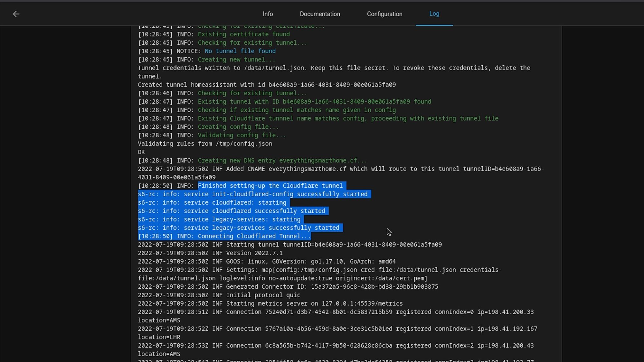644x362 pixels.
Task: Click the connection line with connIndex=2
Action: pos(336,350)
